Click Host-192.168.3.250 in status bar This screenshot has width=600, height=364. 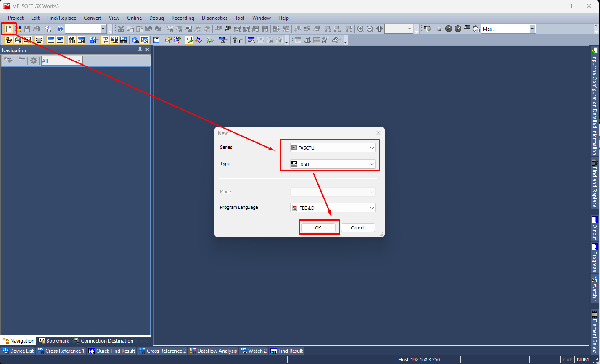[419, 360]
